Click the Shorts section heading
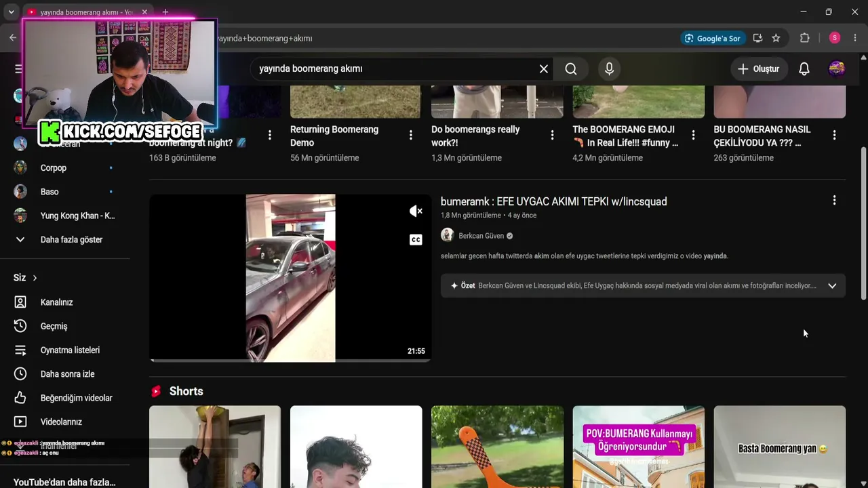This screenshot has width=868, height=488. (x=186, y=391)
